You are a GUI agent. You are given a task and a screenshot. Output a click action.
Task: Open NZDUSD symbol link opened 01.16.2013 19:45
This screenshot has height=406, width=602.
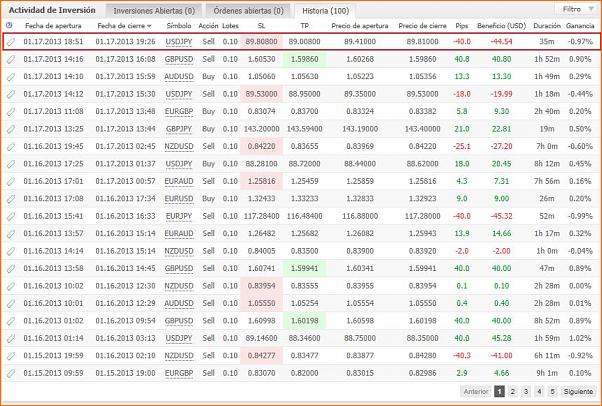(179, 146)
